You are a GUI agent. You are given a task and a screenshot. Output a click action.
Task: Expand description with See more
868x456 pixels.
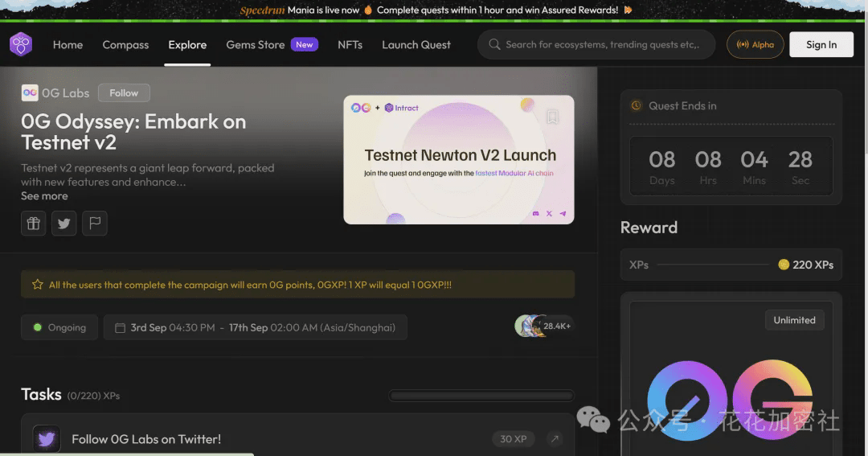pyautogui.click(x=44, y=196)
